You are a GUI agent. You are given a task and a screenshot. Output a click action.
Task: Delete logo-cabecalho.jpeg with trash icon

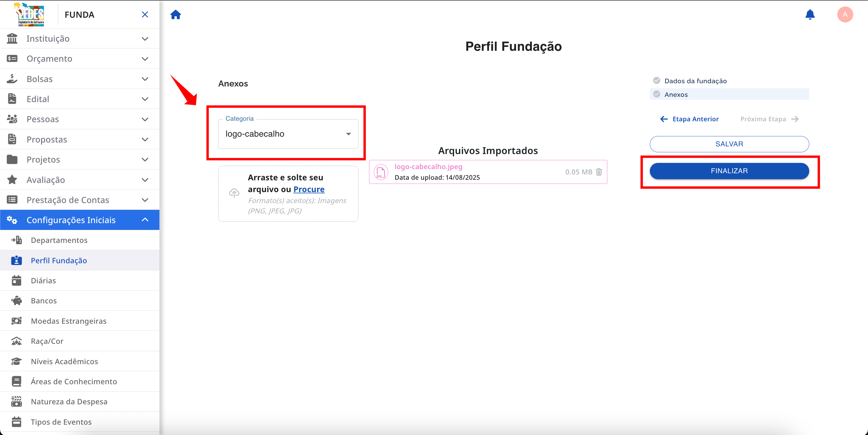599,172
